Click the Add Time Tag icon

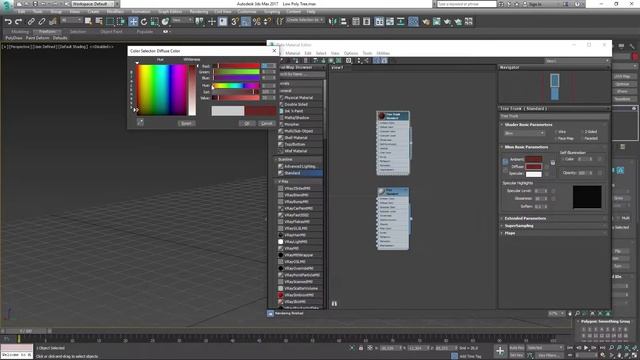(454, 356)
